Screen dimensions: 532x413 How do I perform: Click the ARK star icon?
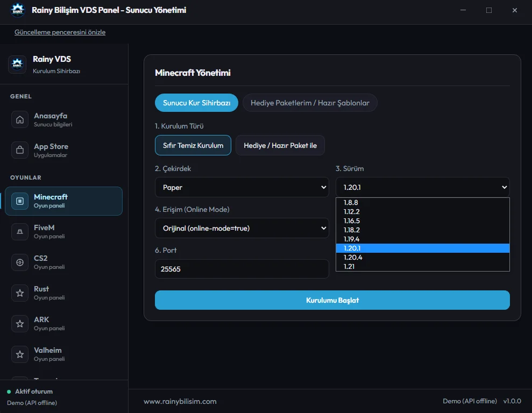(x=20, y=324)
